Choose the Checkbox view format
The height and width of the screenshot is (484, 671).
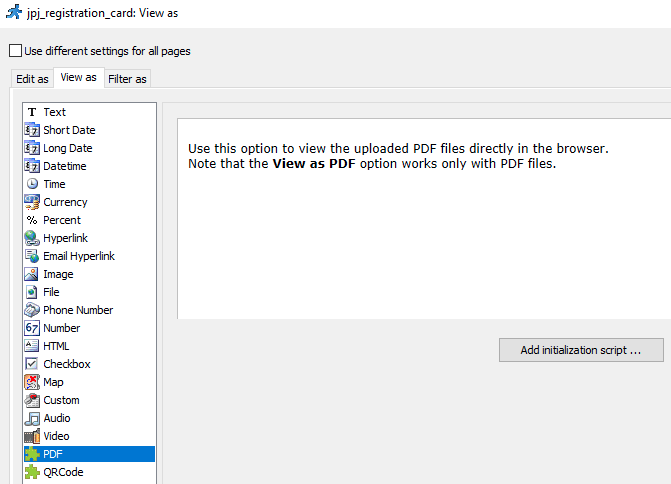[66, 364]
